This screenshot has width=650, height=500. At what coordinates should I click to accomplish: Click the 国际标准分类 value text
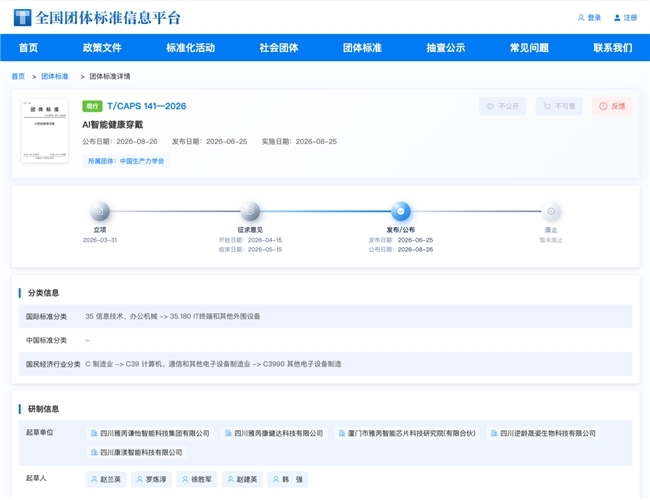pyautogui.click(x=173, y=316)
